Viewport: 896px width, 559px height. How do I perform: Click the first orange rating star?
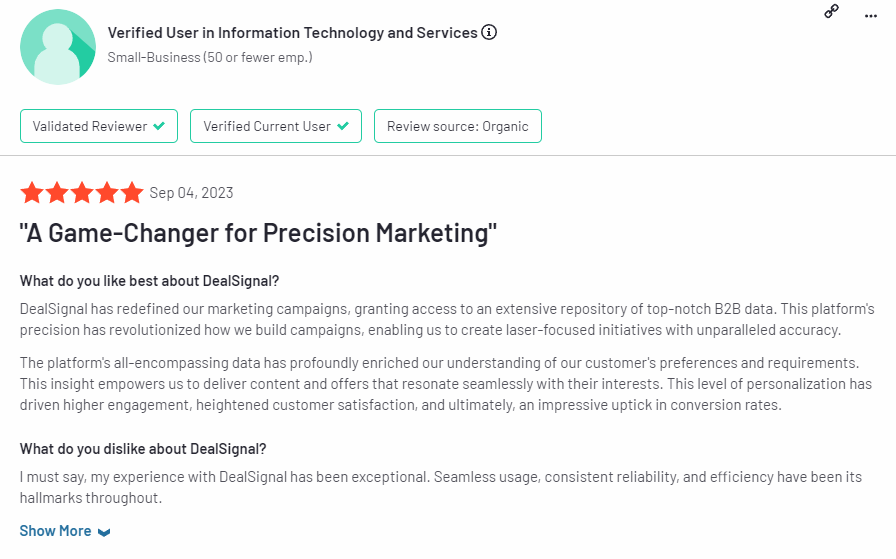(32, 193)
